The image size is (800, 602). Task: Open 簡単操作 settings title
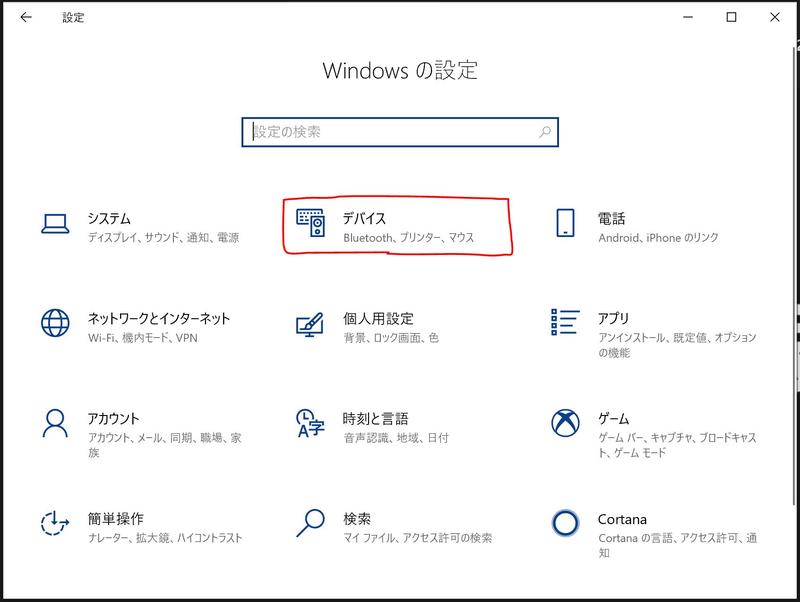pos(115,519)
